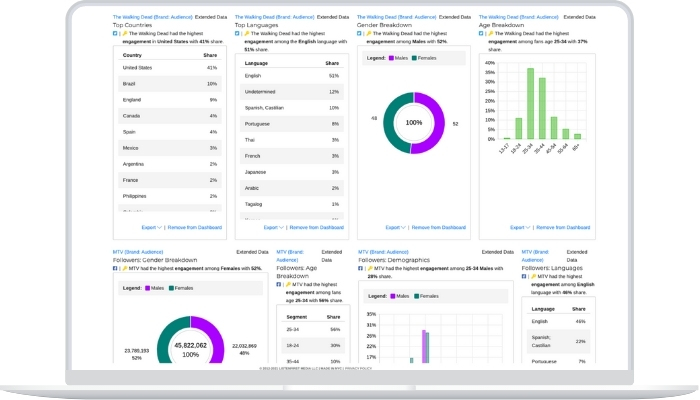This screenshot has height=400, width=700.
Task: Select the Mexico row in Top Countries
Action: 170,148
